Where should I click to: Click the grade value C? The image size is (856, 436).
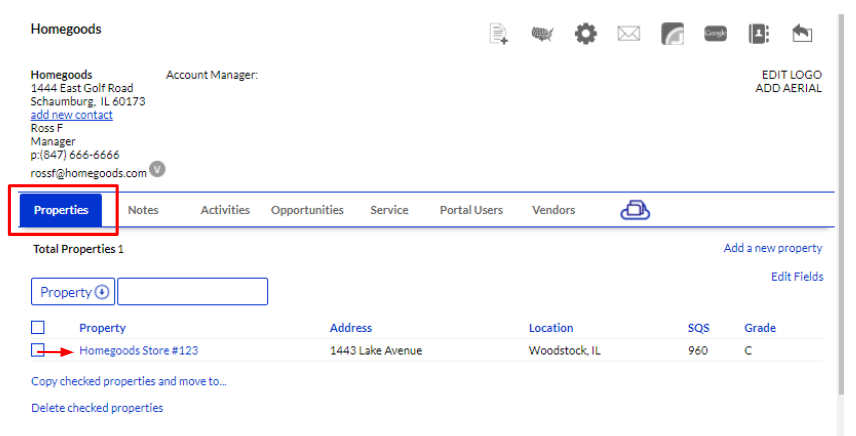pyautogui.click(x=748, y=350)
